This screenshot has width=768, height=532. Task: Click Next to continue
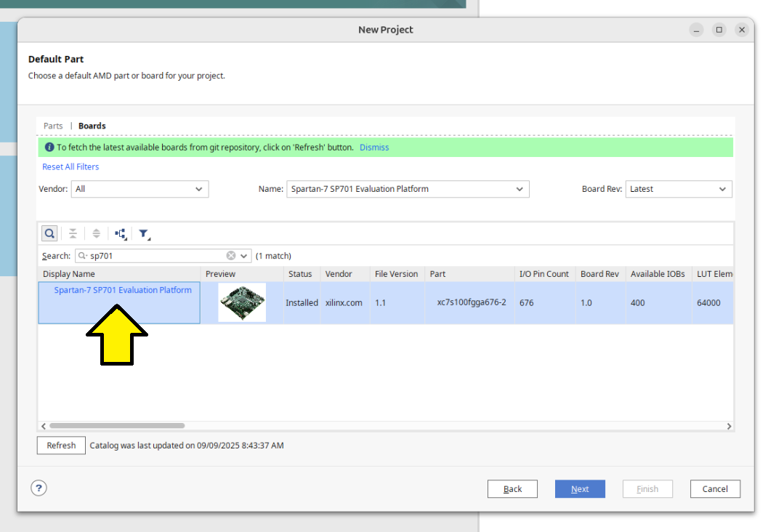click(580, 489)
